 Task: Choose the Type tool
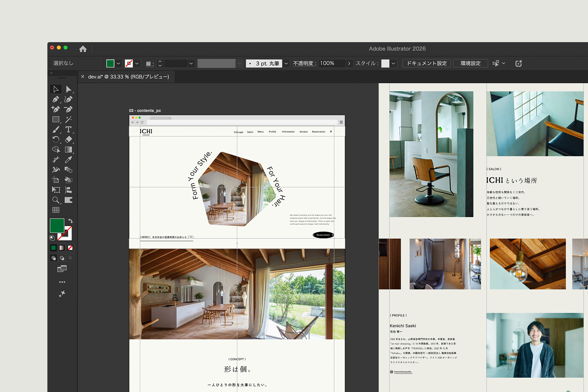[69, 129]
